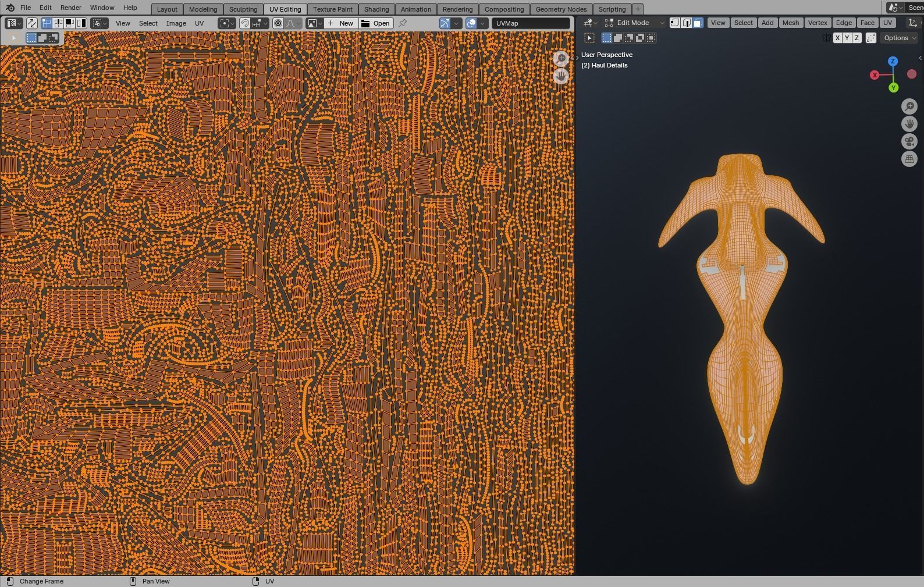Image resolution: width=924 pixels, height=587 pixels.
Task: Open the UV editor type selector
Action: (x=14, y=23)
